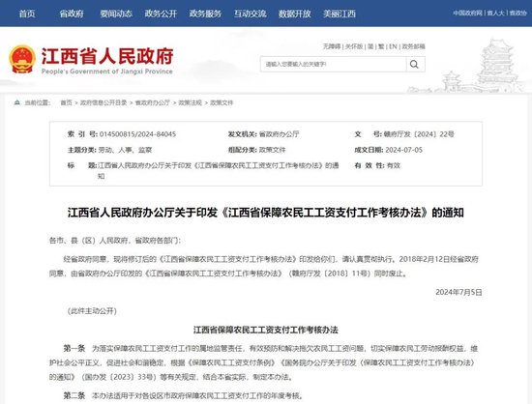
Task: Click the bold article headline
Action: (x=266, y=213)
